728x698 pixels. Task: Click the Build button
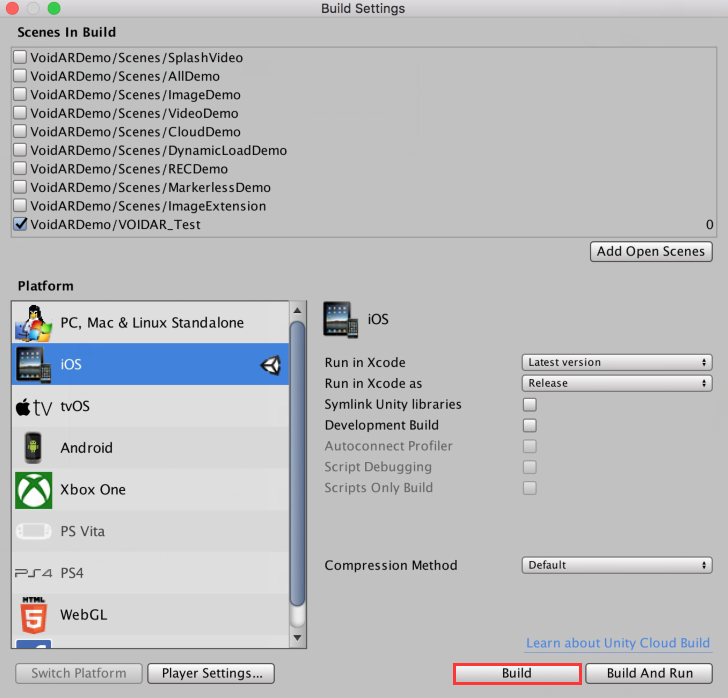[517, 673]
